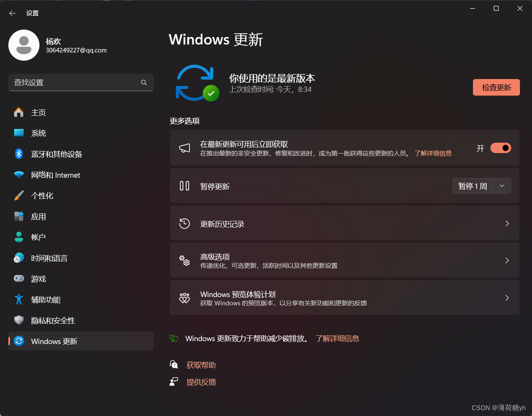Screen dimensions: 532x416
Task: Open 了解详细信息 link about carbon emissions
Action: pos(337,339)
